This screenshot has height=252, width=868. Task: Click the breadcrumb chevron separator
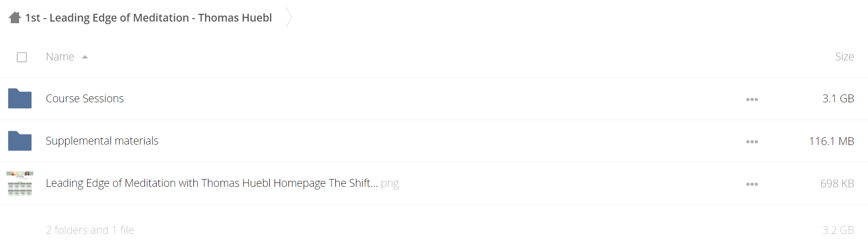coord(289,18)
